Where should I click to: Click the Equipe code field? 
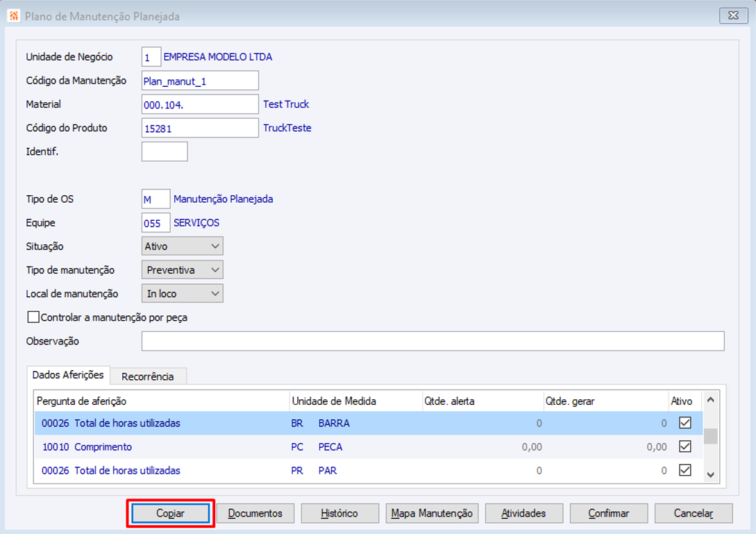[x=156, y=222]
